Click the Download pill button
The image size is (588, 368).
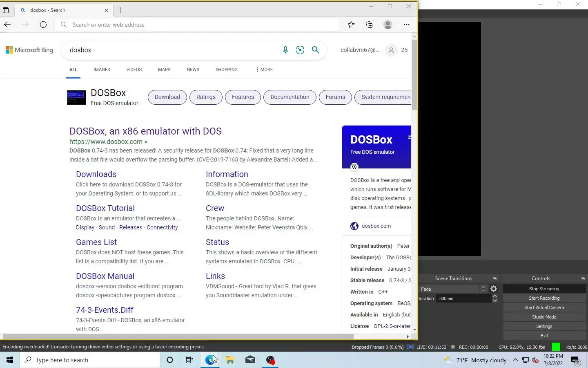point(167,97)
